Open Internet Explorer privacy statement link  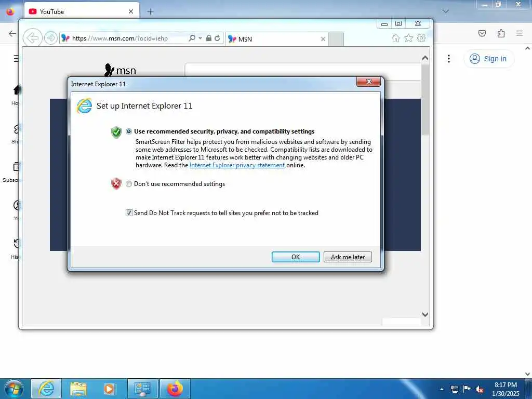click(237, 165)
